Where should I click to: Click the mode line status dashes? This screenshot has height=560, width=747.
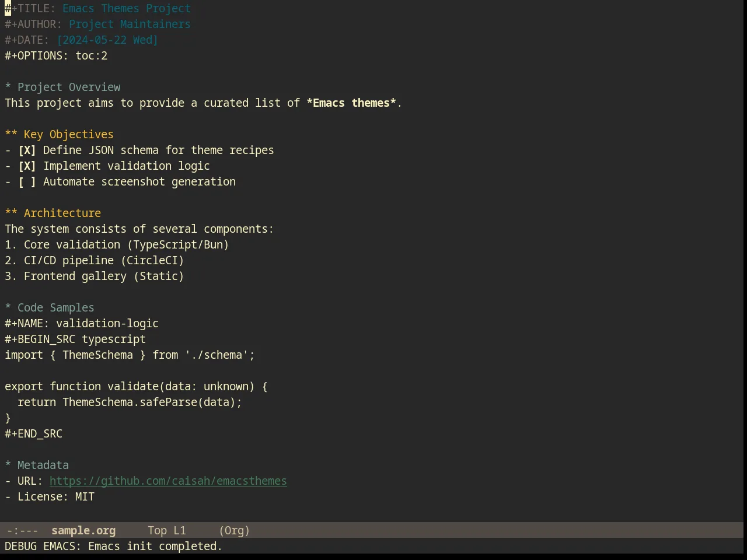pos(22,531)
